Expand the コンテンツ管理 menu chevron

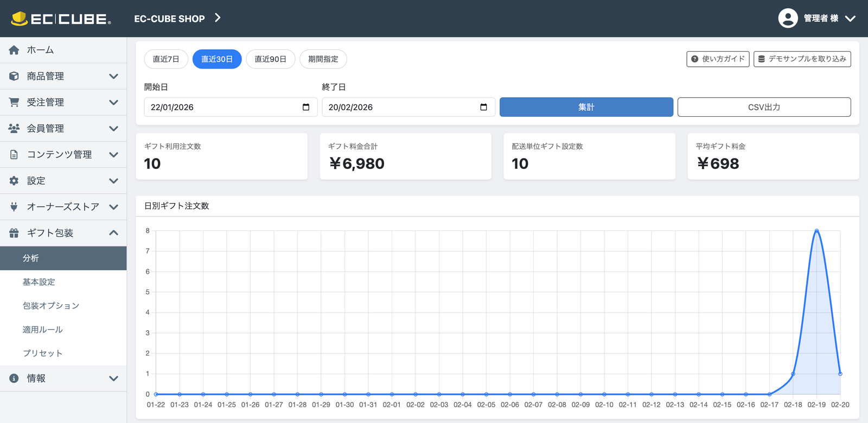click(113, 155)
